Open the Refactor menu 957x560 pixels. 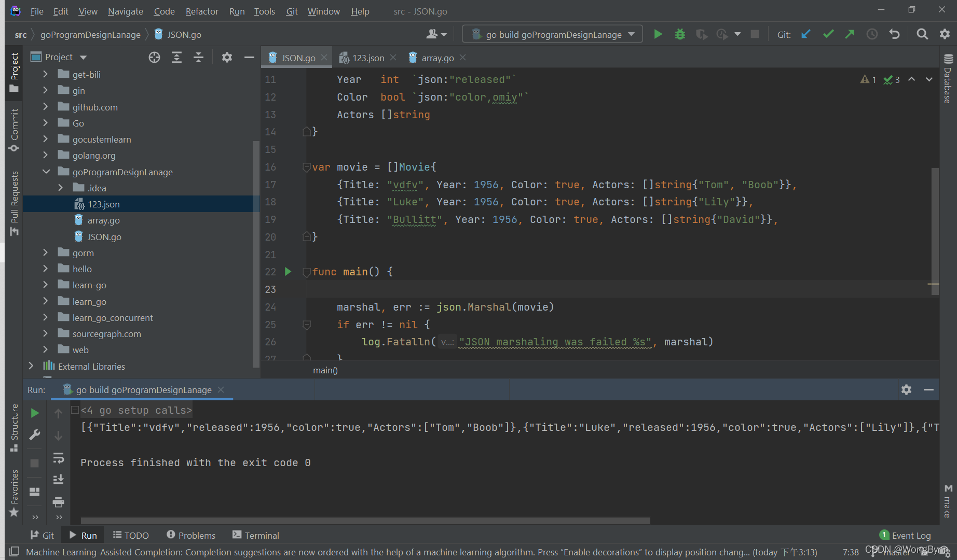tap(201, 11)
